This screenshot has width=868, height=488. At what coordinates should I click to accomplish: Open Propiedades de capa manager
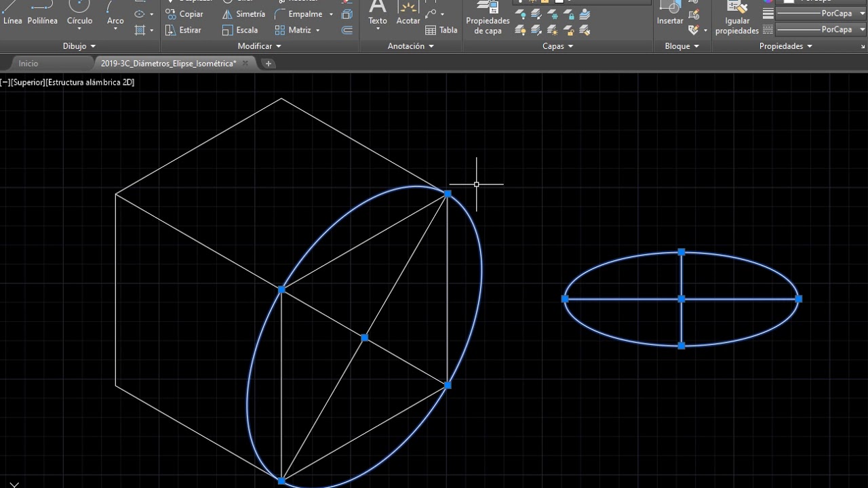[x=488, y=17]
